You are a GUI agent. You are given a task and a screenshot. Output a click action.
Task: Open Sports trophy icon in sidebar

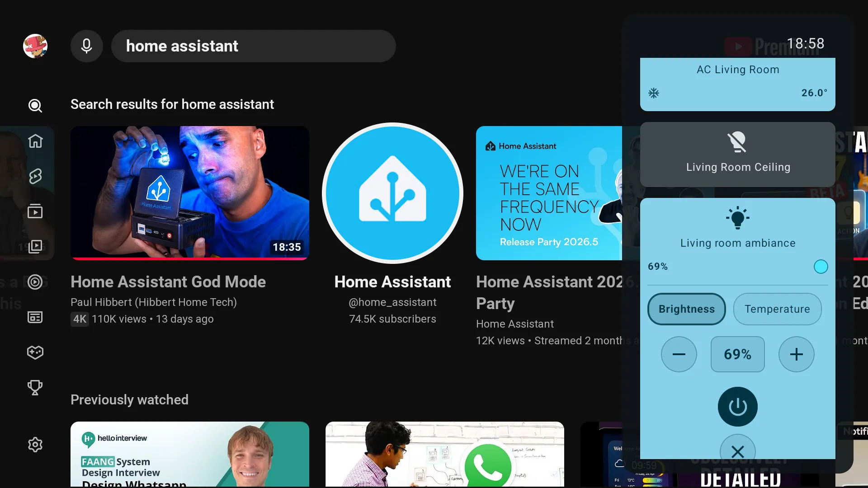35,388
